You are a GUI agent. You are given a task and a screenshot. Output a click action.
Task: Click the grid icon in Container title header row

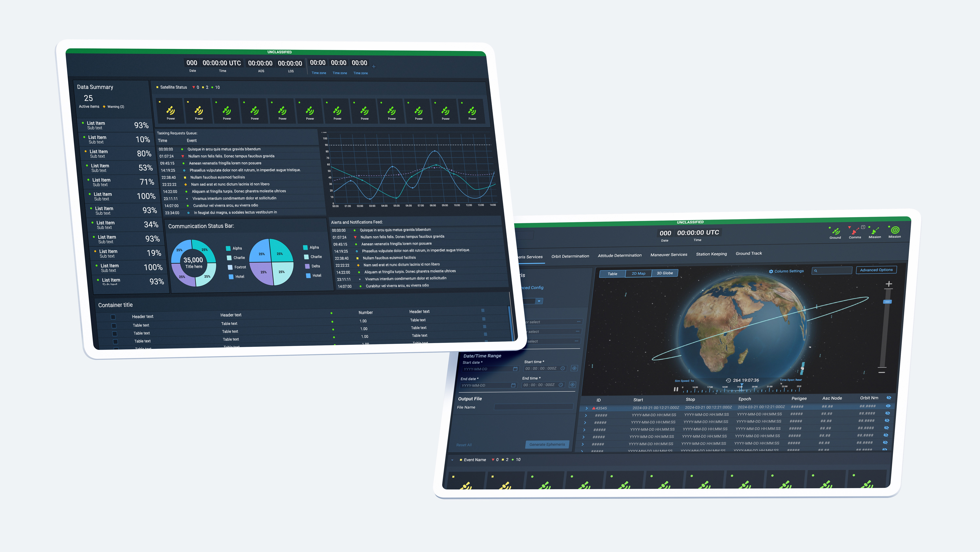[483, 311]
